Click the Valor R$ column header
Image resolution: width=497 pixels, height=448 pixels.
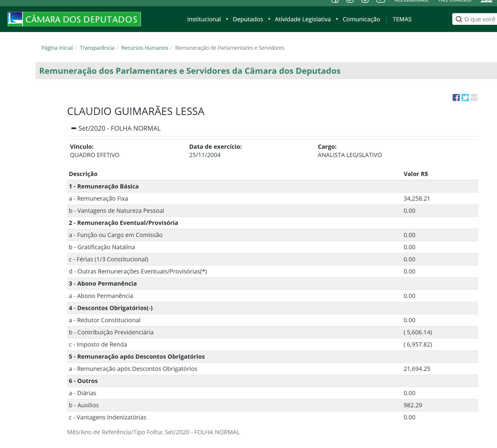click(415, 174)
